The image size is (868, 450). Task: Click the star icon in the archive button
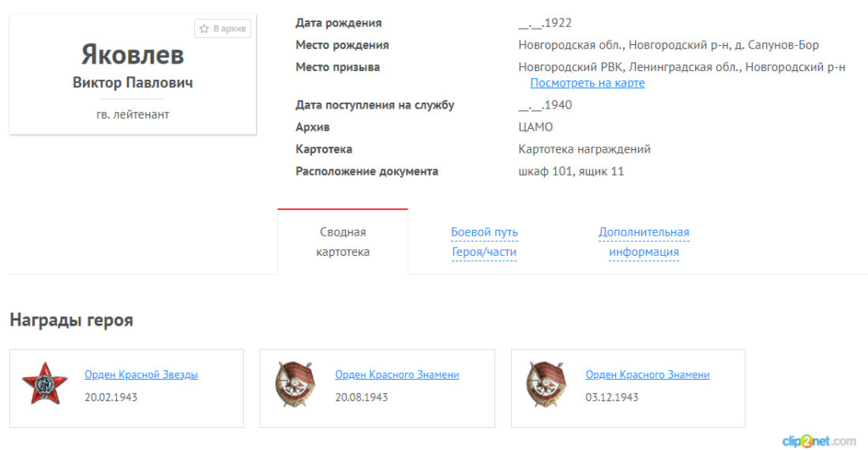pos(204,29)
